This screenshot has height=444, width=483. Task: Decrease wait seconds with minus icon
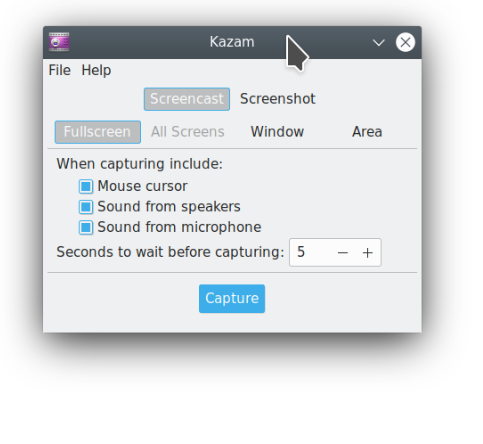(343, 253)
